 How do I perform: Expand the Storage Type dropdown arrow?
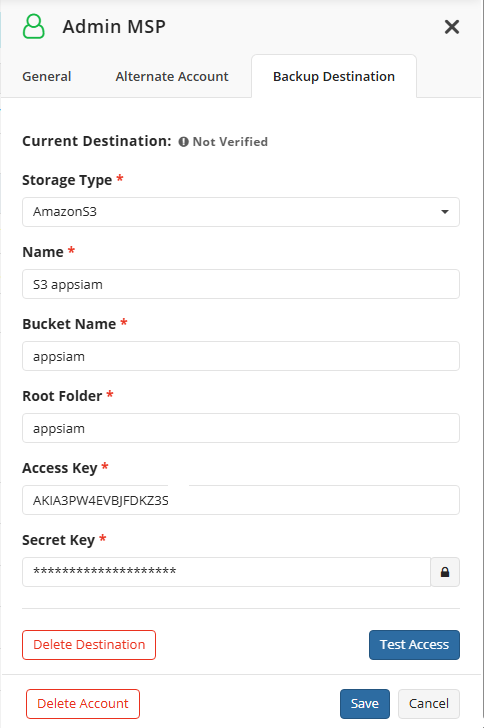(445, 212)
